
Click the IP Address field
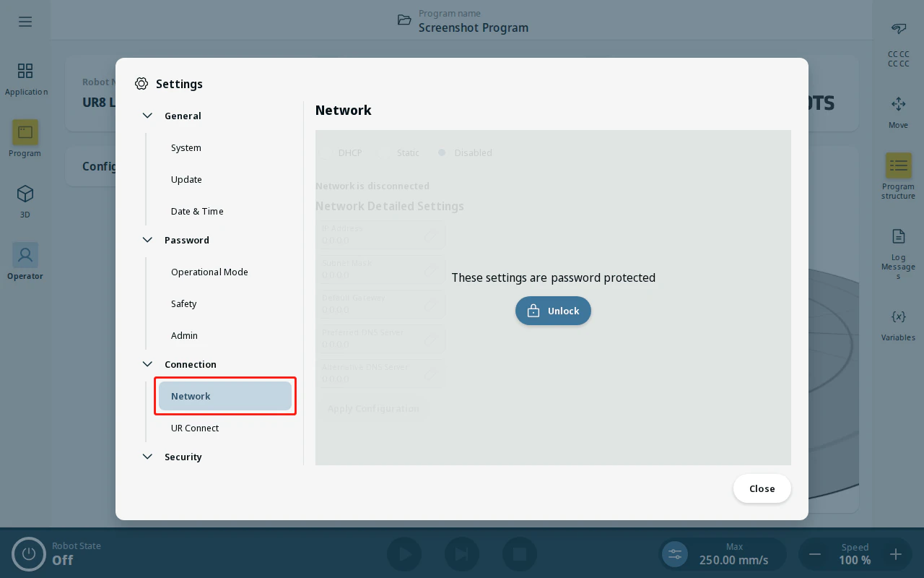point(380,235)
